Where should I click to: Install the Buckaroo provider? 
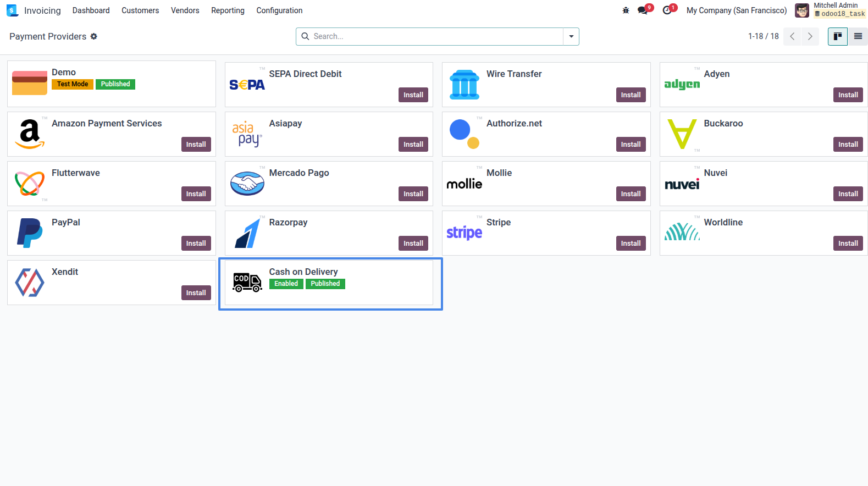tap(848, 145)
